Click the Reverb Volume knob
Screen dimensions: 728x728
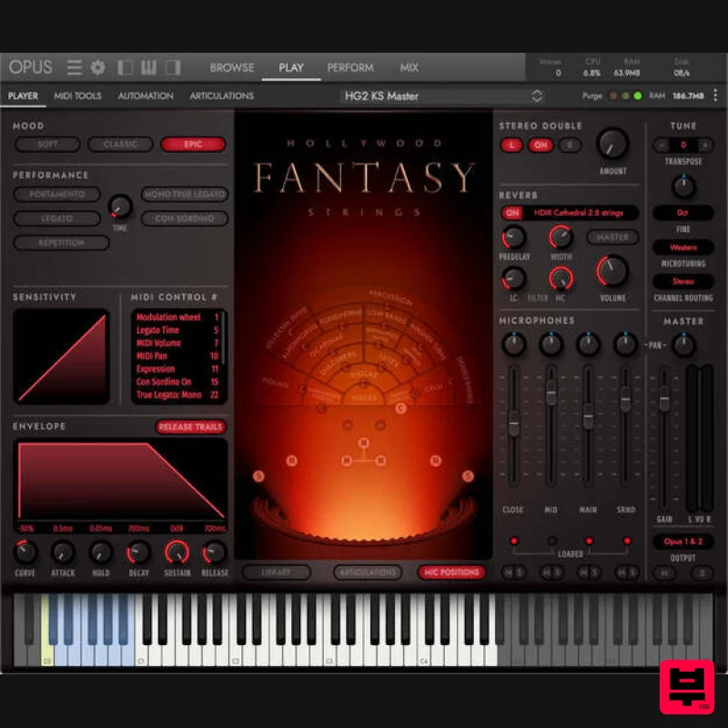(612, 271)
